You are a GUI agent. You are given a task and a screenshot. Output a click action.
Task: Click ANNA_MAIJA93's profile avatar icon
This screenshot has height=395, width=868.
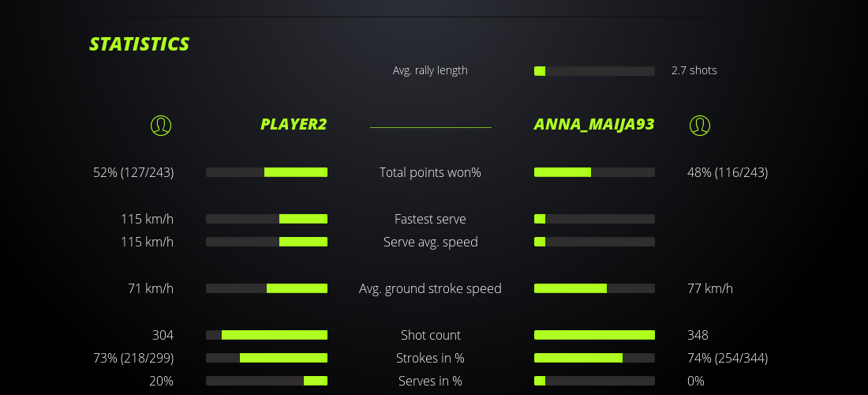click(x=700, y=125)
